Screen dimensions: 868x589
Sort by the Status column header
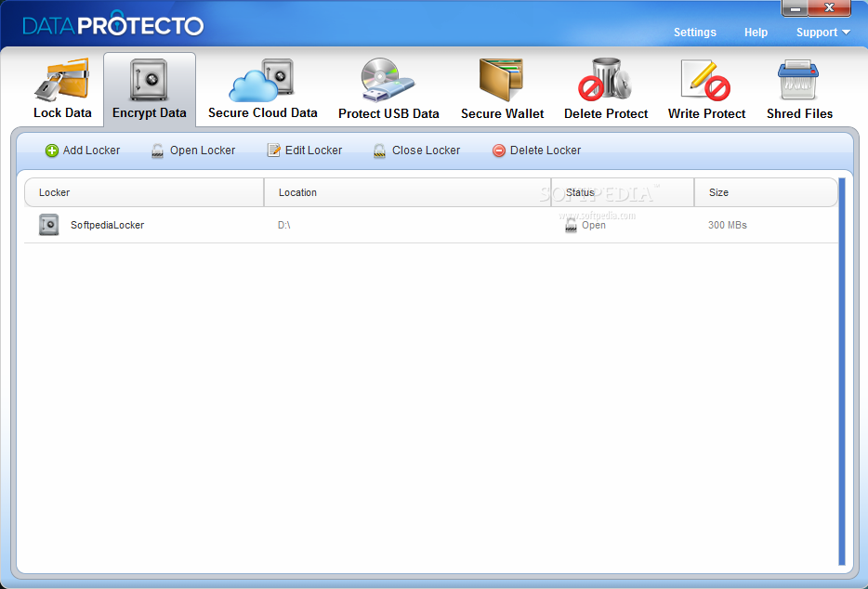(623, 192)
